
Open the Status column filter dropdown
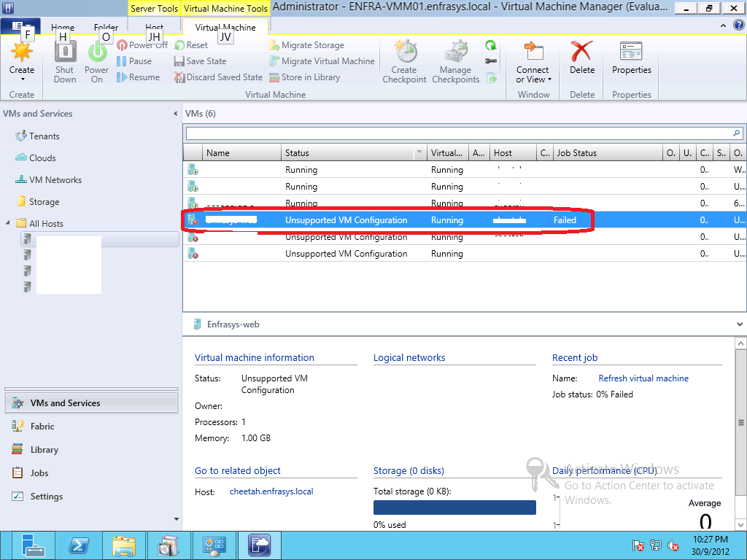419,152
